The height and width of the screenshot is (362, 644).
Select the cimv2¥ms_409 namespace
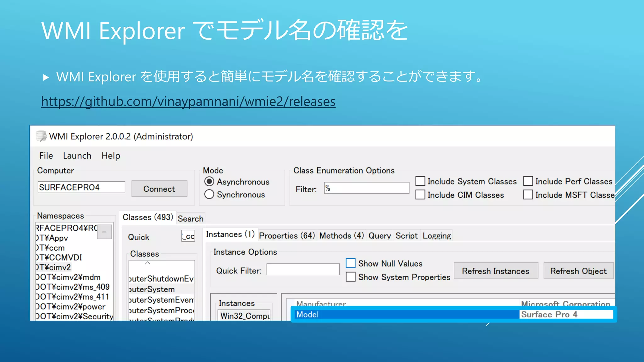point(73,287)
